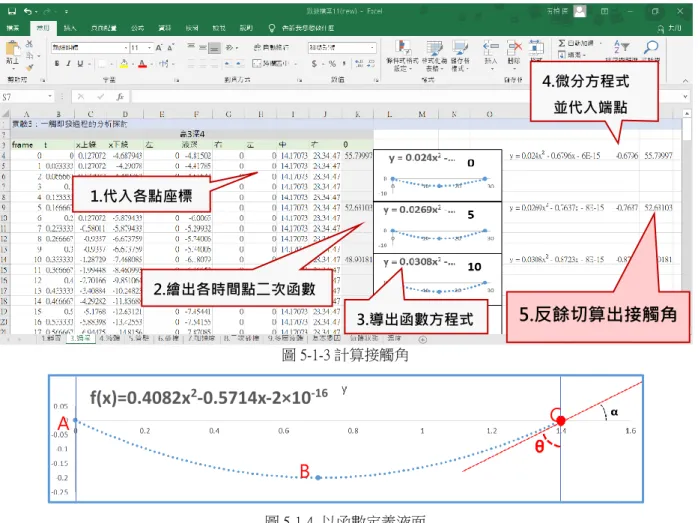
Task: Open the number format combo box
Action: [342, 47]
